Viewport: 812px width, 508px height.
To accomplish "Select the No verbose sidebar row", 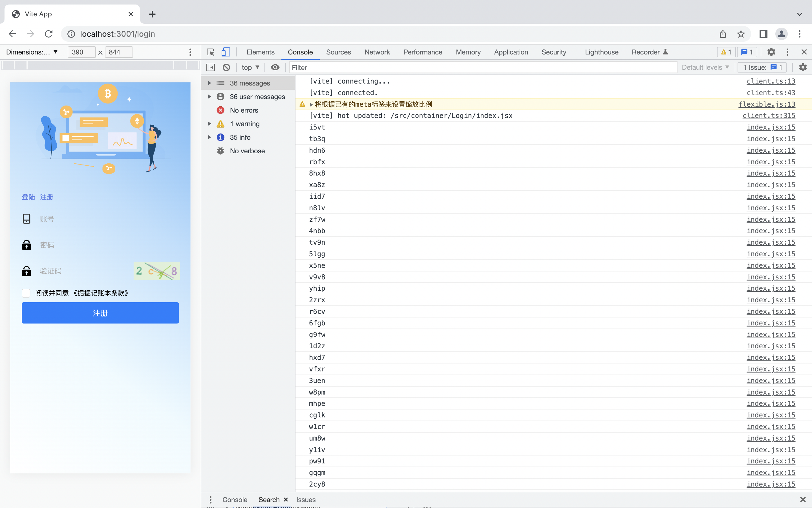I will [248, 151].
